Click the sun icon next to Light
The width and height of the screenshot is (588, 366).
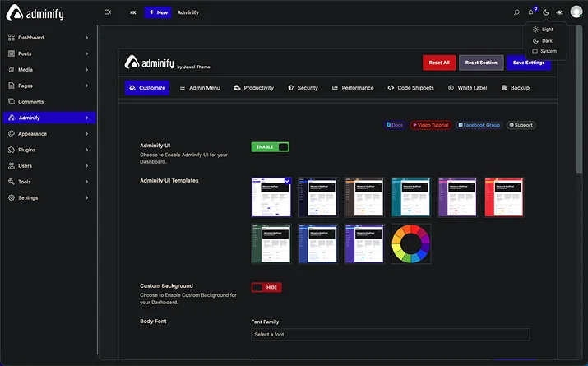[x=535, y=30]
